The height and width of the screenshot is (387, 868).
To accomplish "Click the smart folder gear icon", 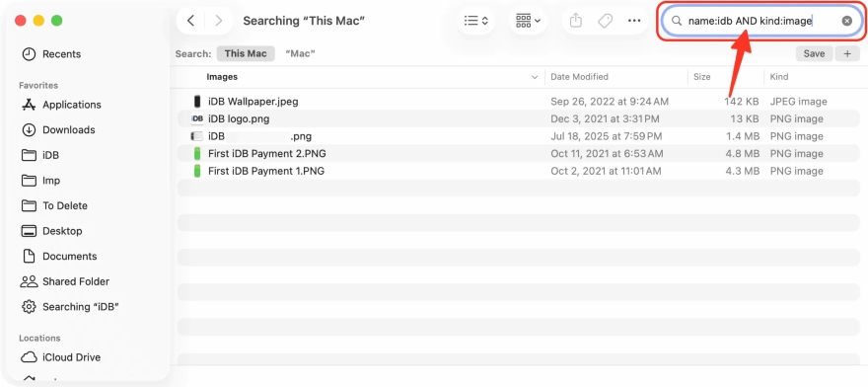I will pos(29,307).
